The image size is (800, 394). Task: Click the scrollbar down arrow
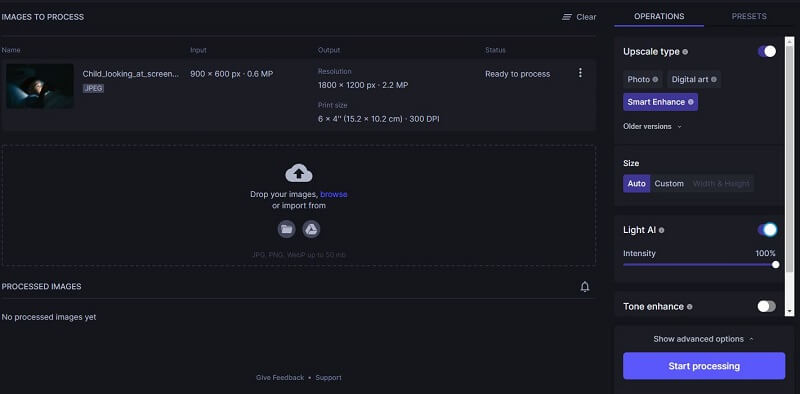(x=790, y=311)
